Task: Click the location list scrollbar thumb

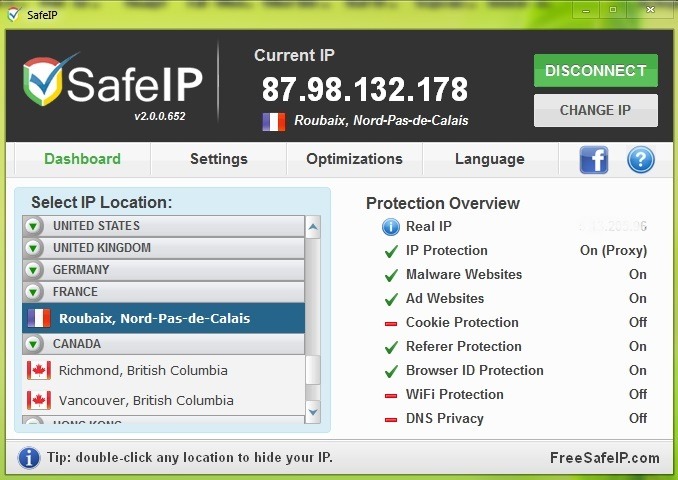Action: 313,370
